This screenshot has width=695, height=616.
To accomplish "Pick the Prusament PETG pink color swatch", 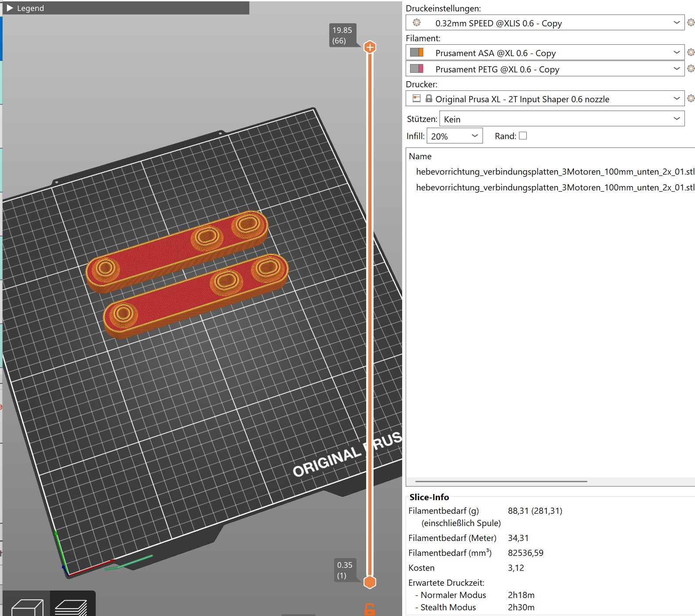I will 421,68.
